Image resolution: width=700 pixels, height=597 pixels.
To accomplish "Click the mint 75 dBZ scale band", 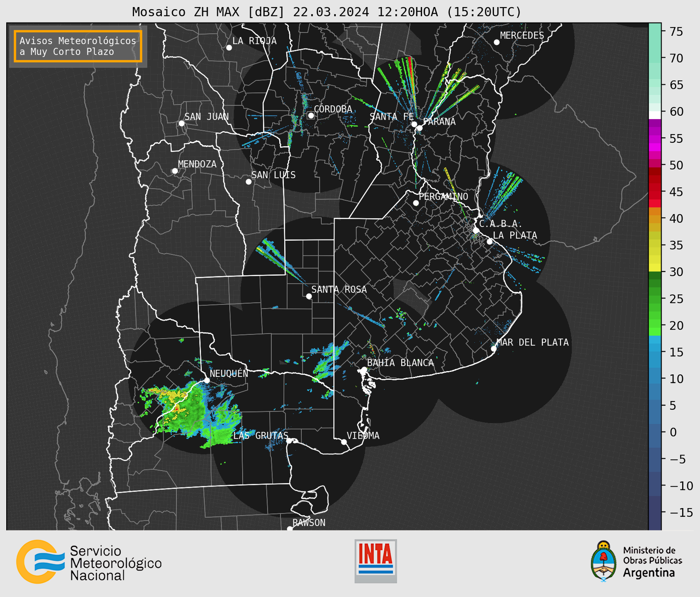I will click(x=654, y=32).
